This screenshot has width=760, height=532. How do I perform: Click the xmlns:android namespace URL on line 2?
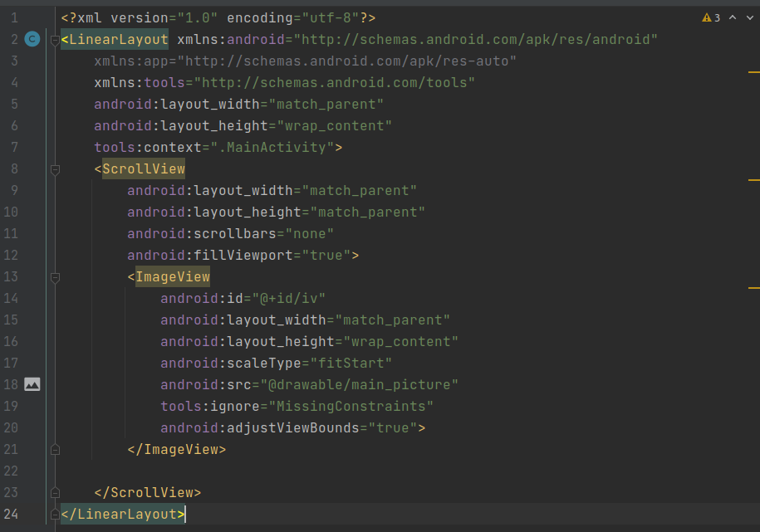pos(475,39)
